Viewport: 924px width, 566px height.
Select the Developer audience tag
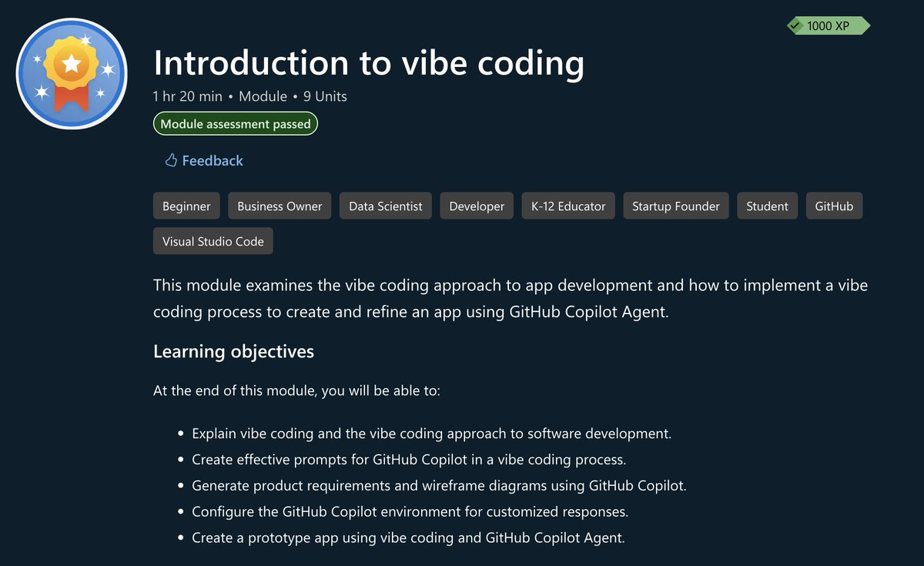477,206
